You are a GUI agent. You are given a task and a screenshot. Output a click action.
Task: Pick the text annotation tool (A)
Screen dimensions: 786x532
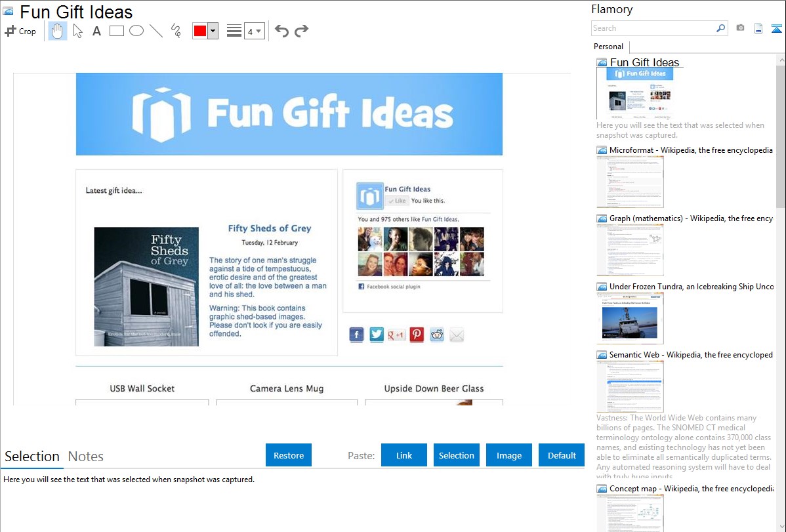[96, 31]
